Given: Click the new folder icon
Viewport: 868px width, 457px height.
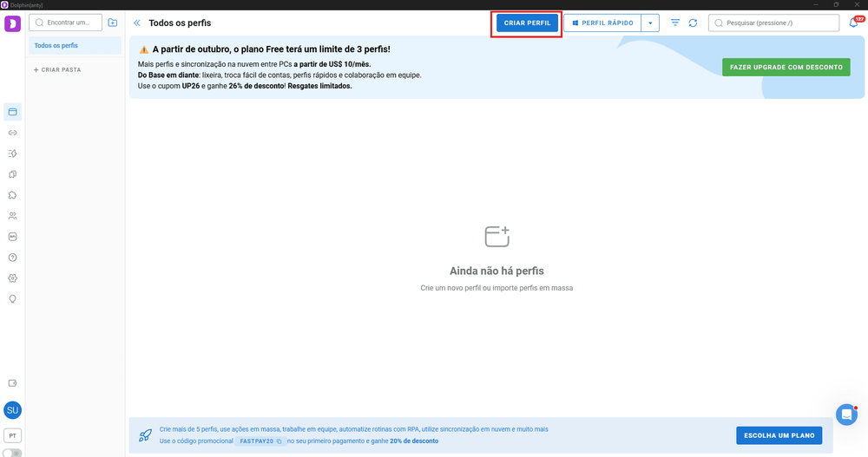Looking at the screenshot, I should click(112, 23).
